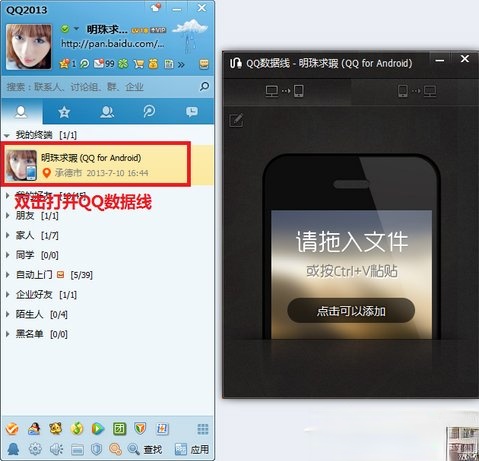Click the contact search input field
The width and height of the screenshot is (479, 461).
click(x=100, y=87)
